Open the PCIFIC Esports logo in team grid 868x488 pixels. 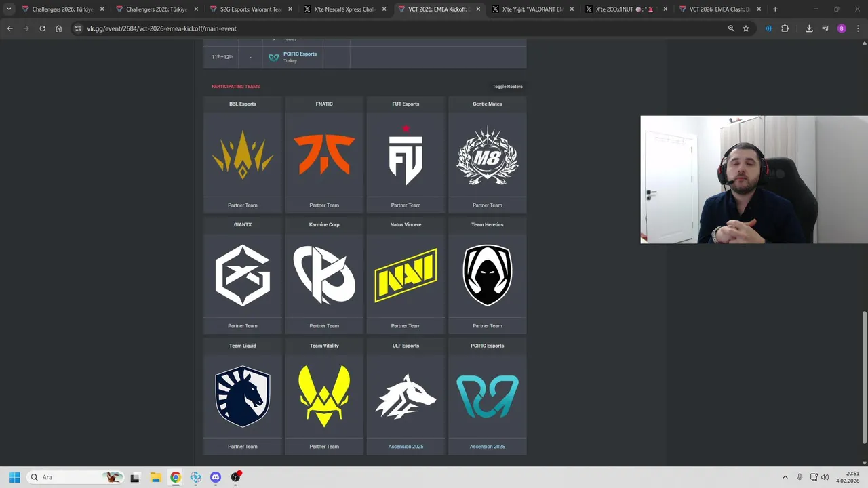pyautogui.click(x=488, y=396)
